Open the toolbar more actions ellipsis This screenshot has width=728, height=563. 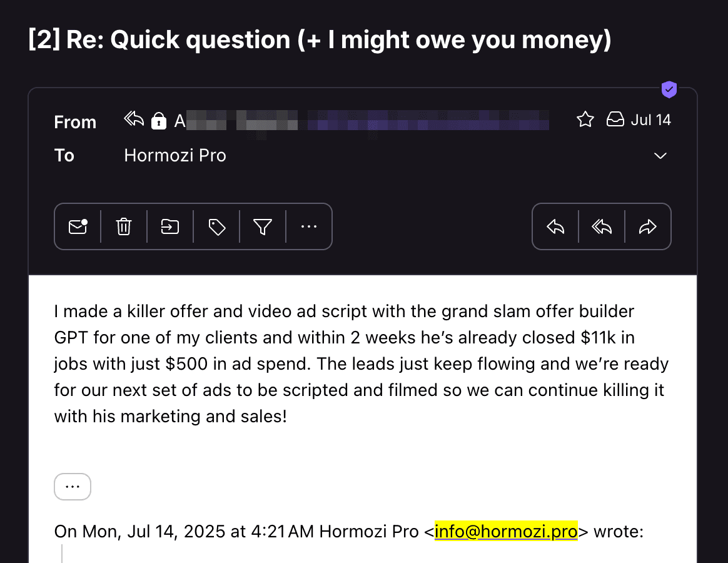pyautogui.click(x=309, y=226)
